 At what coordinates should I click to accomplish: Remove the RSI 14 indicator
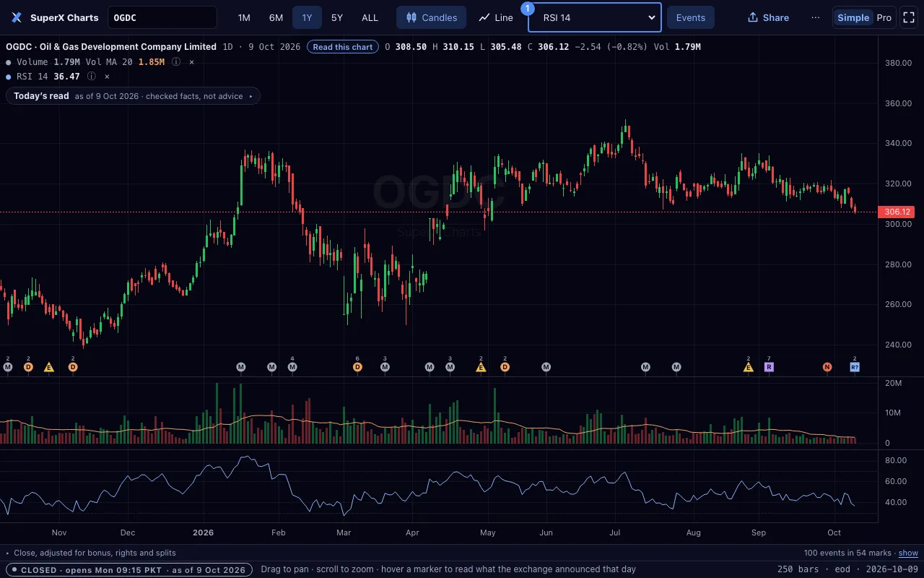pos(107,77)
